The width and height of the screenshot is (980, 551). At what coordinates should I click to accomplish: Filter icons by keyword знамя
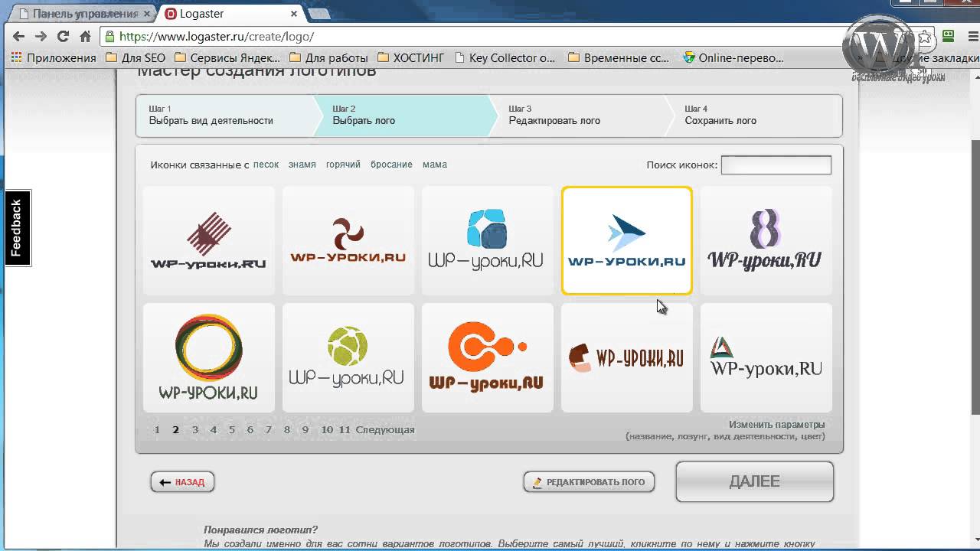[302, 165]
